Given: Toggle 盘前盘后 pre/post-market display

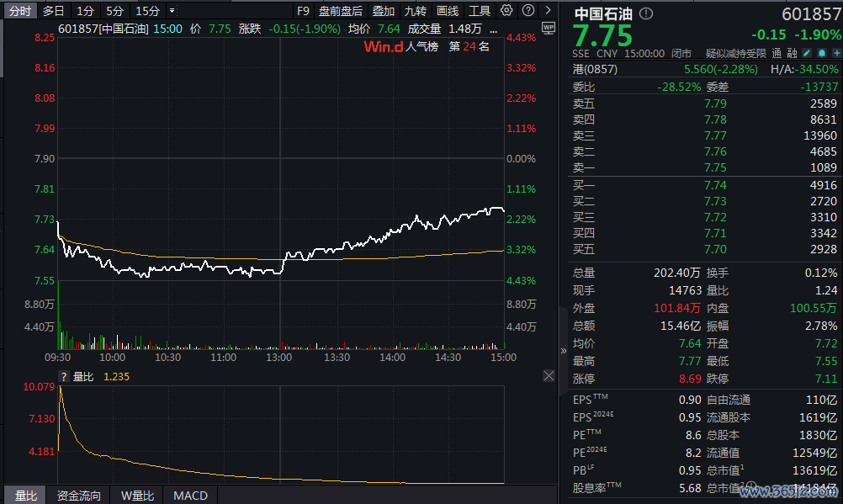Looking at the screenshot, I should (x=341, y=11).
